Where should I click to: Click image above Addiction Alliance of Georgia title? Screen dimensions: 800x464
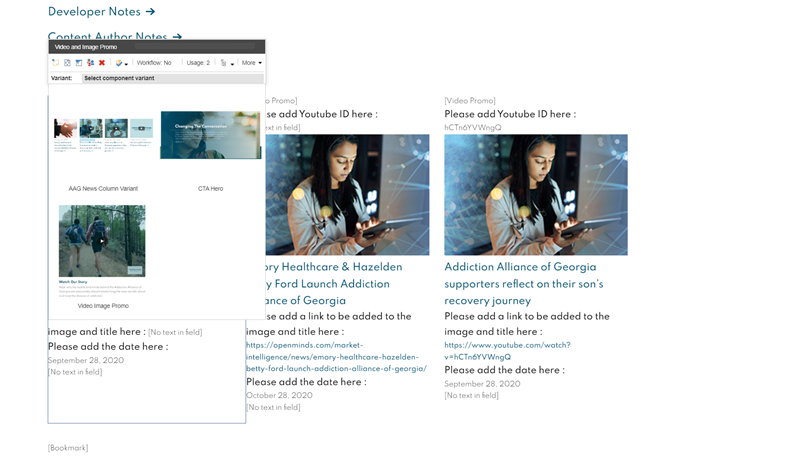point(536,194)
